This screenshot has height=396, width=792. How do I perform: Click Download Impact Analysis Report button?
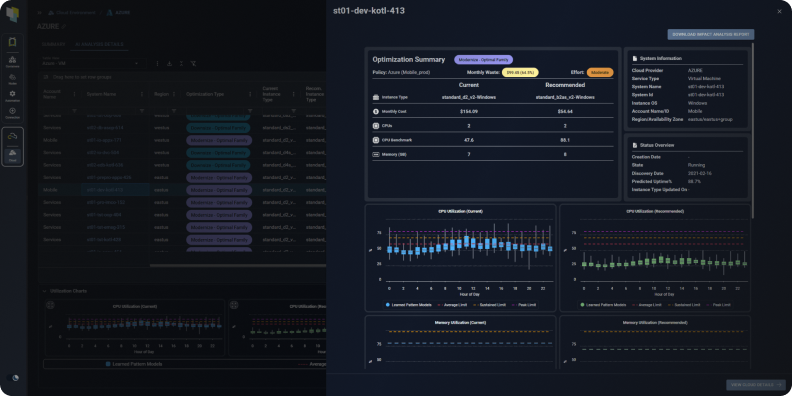pyautogui.click(x=711, y=34)
